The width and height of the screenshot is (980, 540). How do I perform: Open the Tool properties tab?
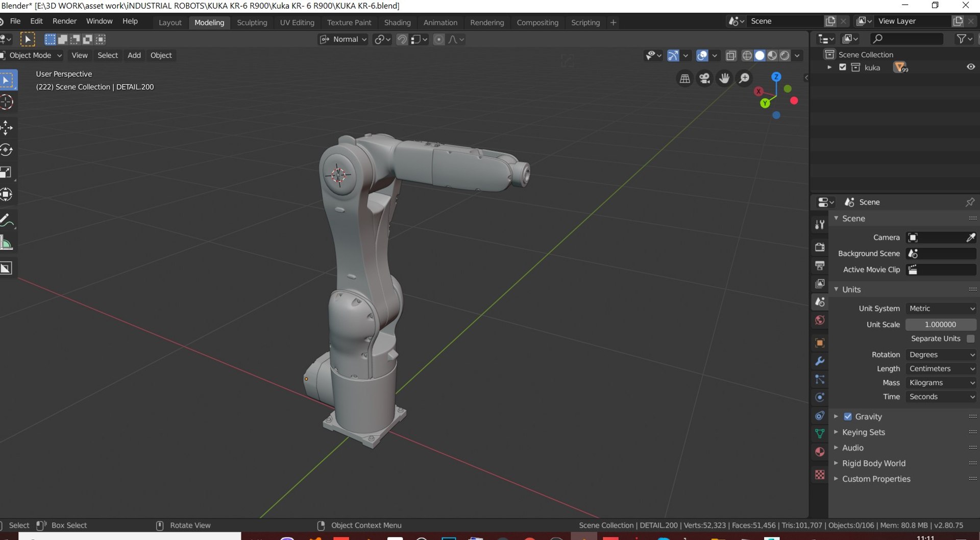click(820, 224)
